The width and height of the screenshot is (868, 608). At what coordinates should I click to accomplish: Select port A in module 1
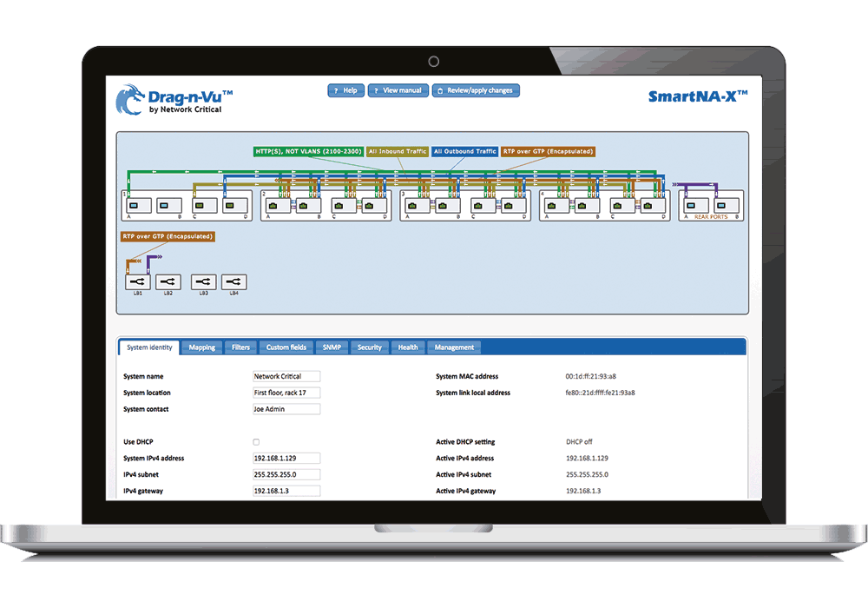[138, 206]
